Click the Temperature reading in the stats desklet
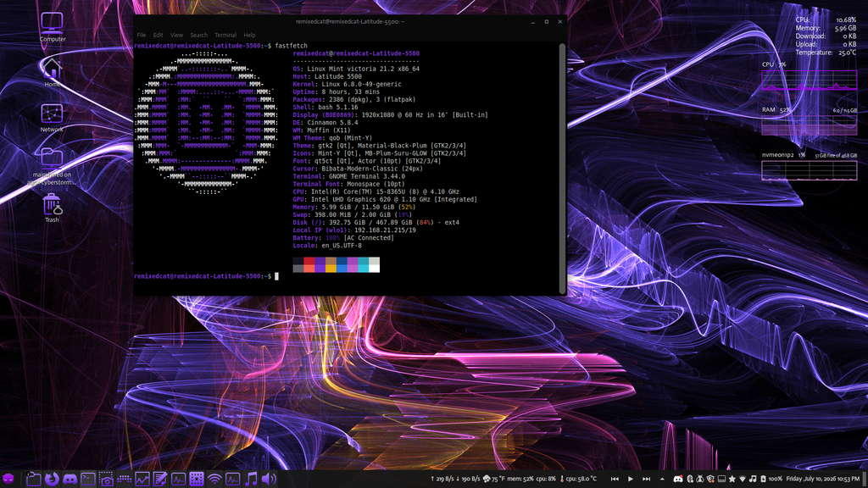The width and height of the screenshot is (868, 488). coord(826,53)
